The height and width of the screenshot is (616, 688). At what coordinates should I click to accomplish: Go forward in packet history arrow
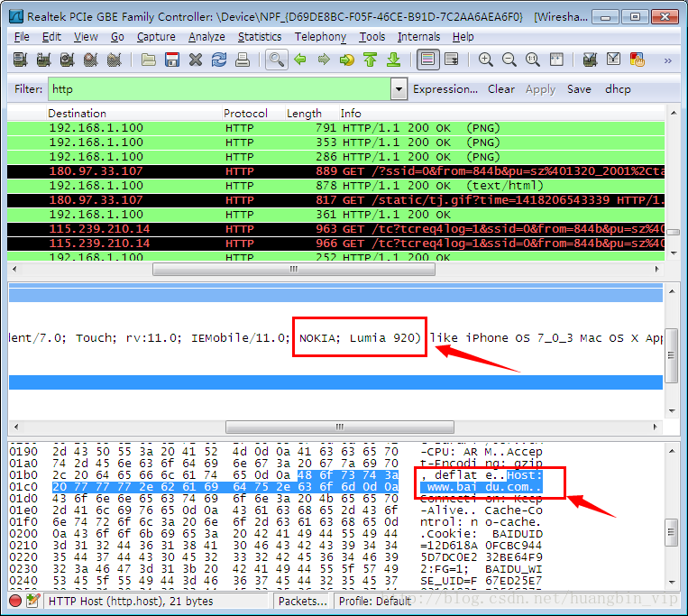[x=324, y=60]
